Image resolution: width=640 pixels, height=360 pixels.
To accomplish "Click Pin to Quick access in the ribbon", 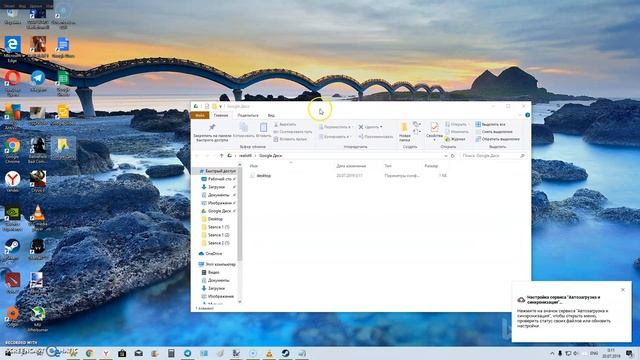I will tap(212, 133).
